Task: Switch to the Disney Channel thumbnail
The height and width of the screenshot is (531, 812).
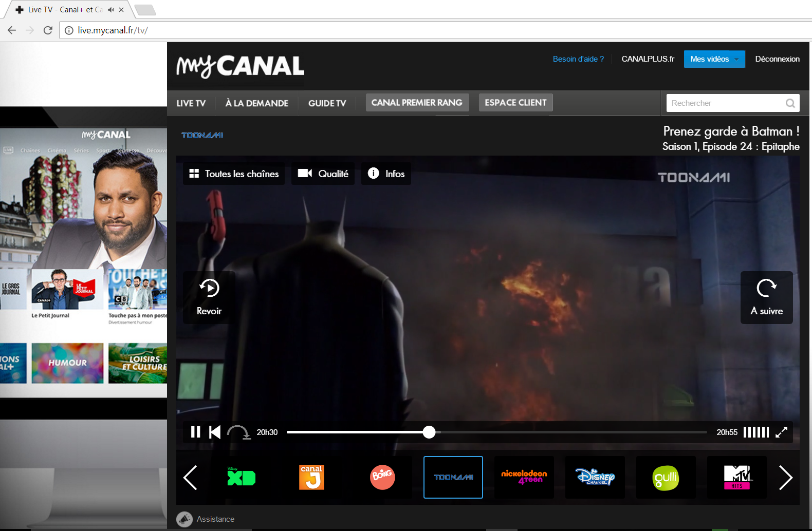Action: coord(595,478)
